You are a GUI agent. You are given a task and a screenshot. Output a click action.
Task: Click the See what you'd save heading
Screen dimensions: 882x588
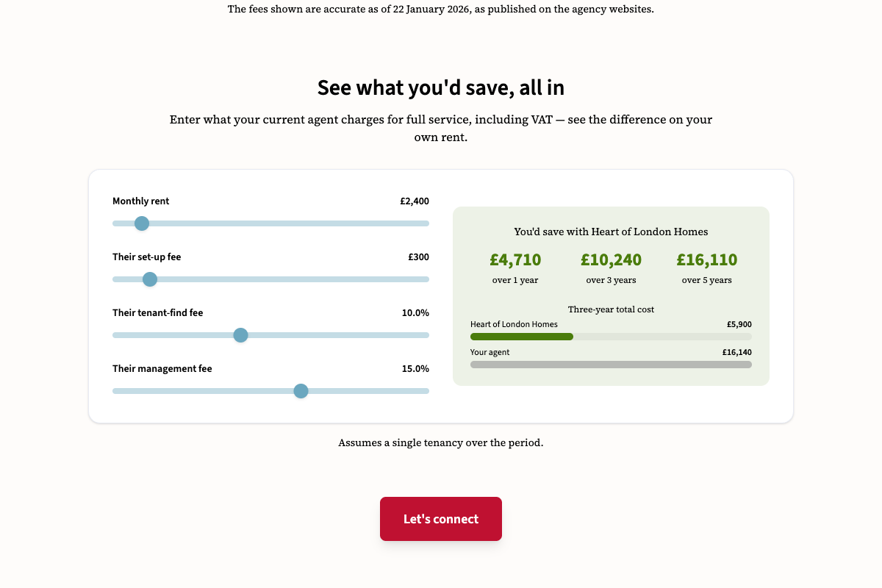[441, 87]
